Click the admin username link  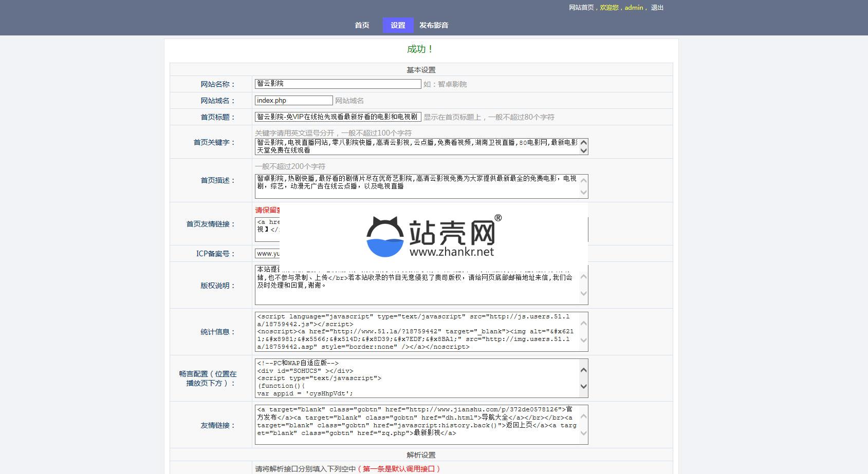[634, 8]
